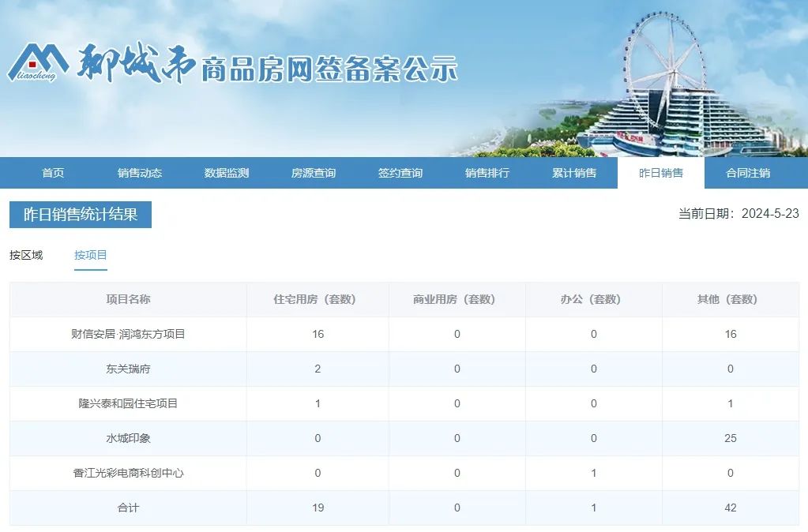Open the 房源查询 page
This screenshot has height=532, width=808.
point(313,172)
